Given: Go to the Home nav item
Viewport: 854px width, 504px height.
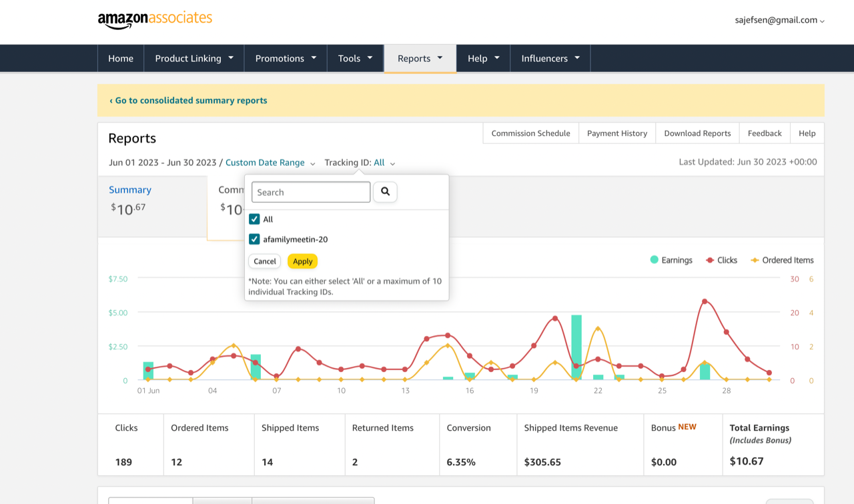Looking at the screenshot, I should (121, 58).
